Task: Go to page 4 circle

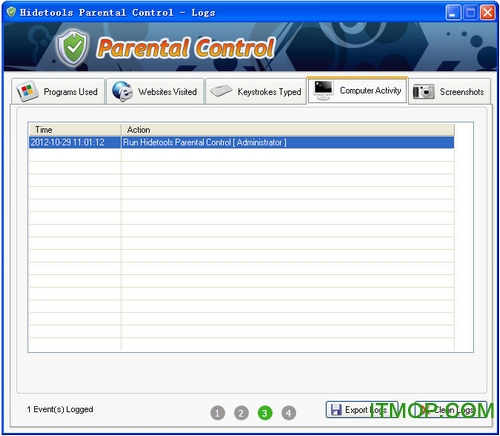Action: [288, 413]
